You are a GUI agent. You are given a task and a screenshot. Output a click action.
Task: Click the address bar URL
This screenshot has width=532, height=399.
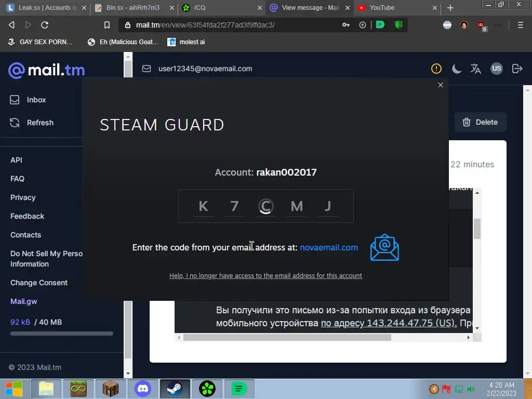[x=205, y=25]
